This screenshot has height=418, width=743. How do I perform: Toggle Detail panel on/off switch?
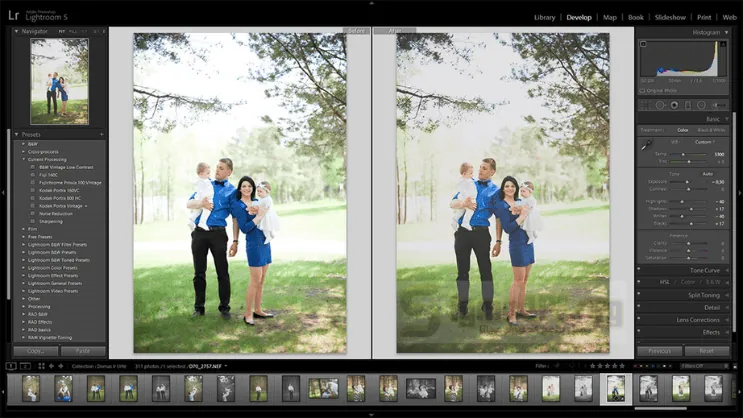click(639, 307)
